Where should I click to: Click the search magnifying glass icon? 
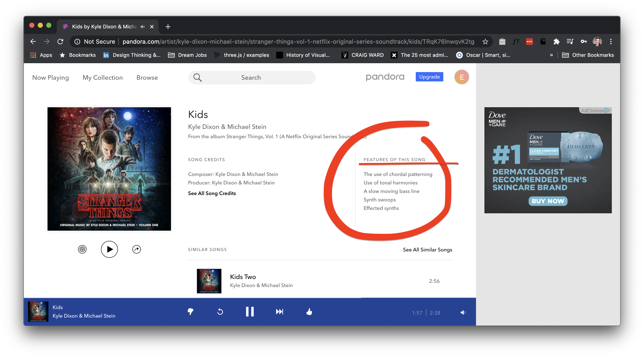197,78
